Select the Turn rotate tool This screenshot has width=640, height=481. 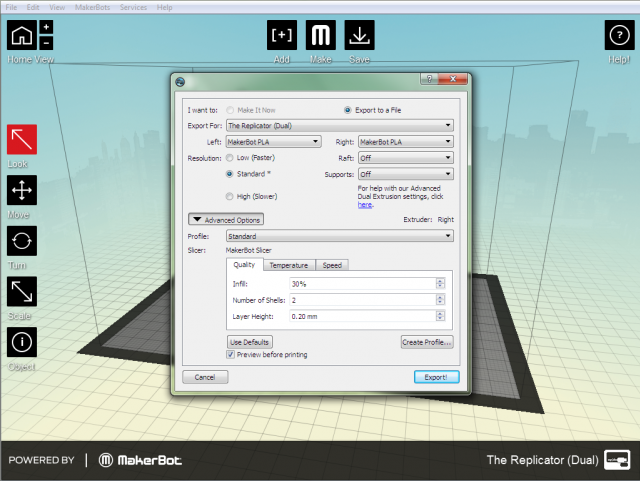tap(22, 241)
